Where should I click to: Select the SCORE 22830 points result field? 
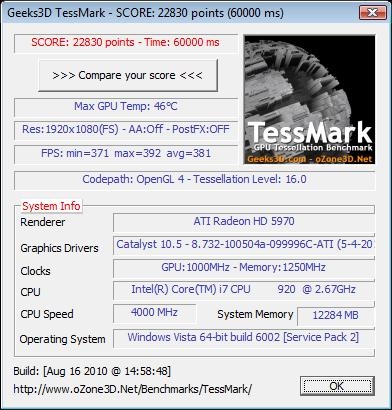coord(126,43)
